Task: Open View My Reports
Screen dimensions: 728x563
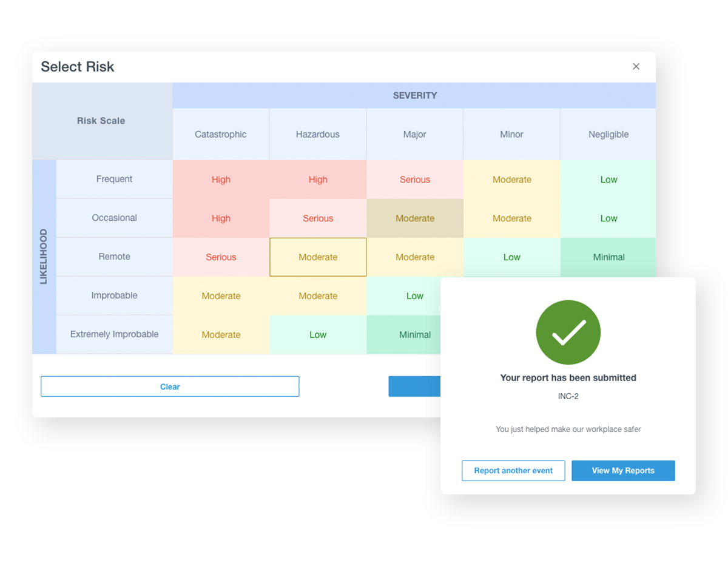Action: click(x=623, y=471)
